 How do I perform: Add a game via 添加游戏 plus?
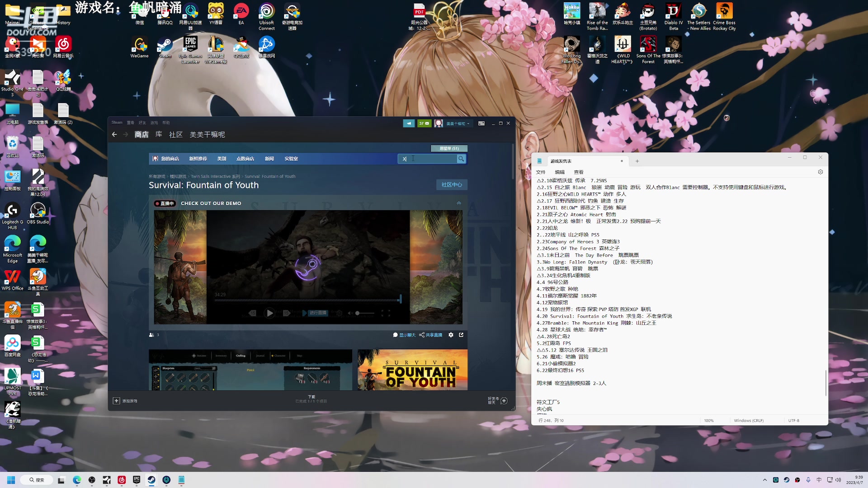point(125,401)
